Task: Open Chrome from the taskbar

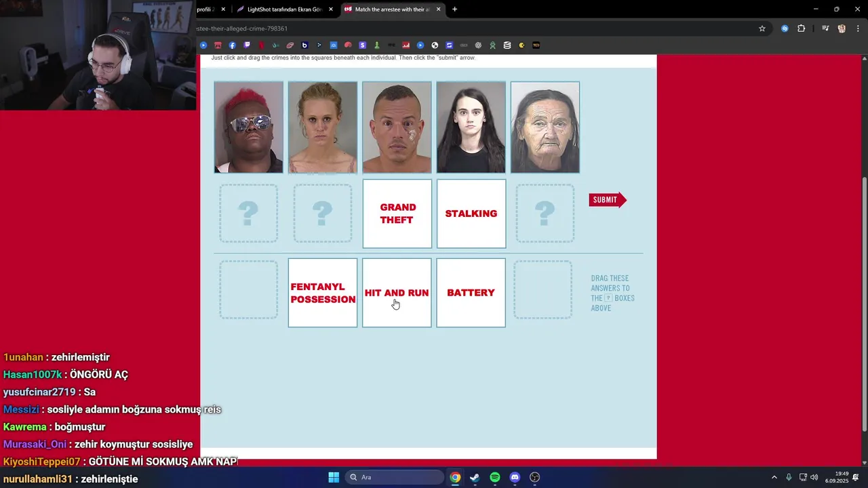Action: tap(455, 477)
